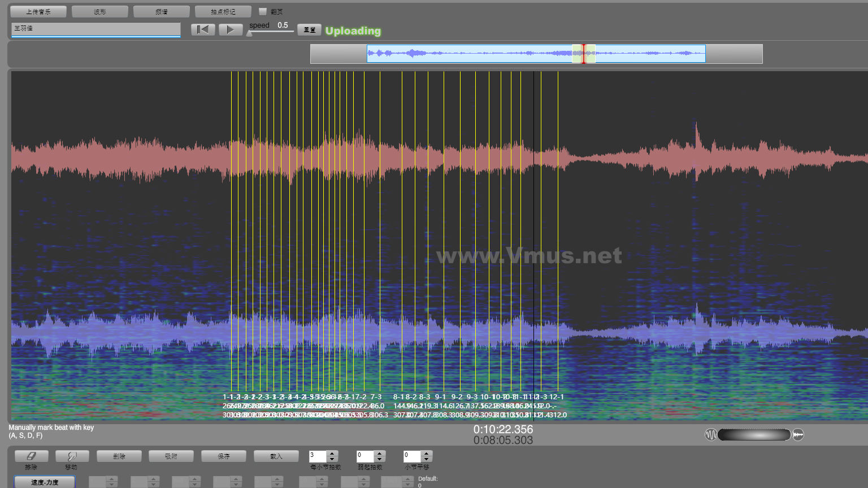This screenshot has width=868, height=488.
Task: Click the 上传音乐 upload music button
Action: 38,11
